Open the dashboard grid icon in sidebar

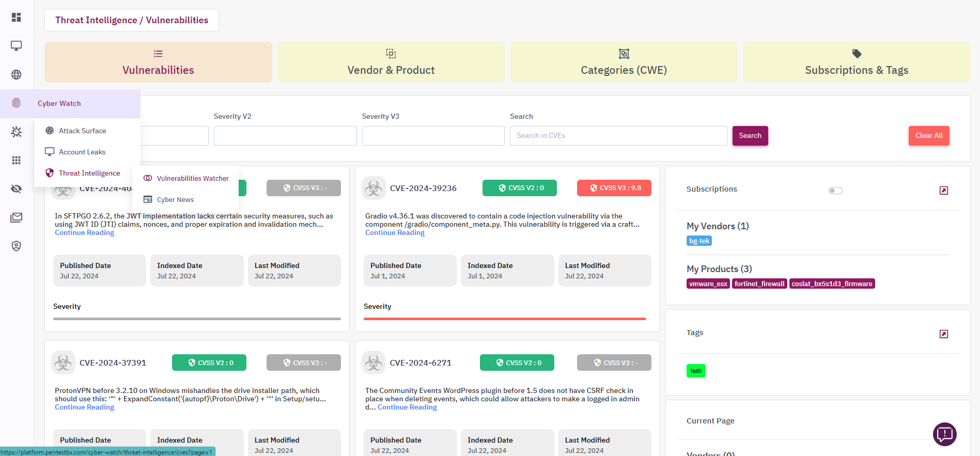click(x=17, y=17)
